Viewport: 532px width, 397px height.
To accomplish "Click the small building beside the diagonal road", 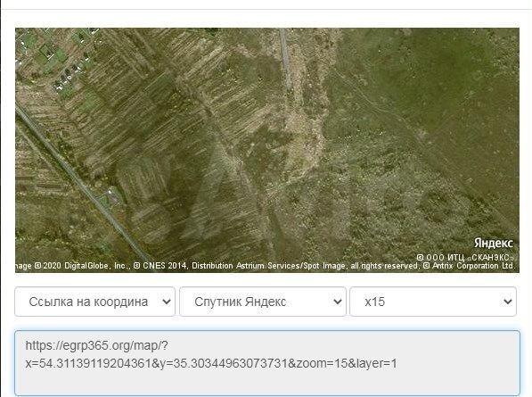I will click(x=110, y=195).
